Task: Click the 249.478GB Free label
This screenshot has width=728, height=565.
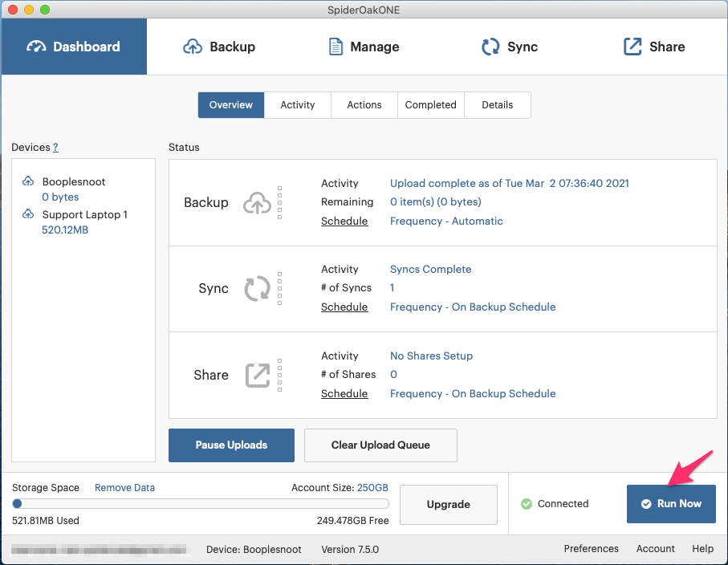Action: [353, 520]
